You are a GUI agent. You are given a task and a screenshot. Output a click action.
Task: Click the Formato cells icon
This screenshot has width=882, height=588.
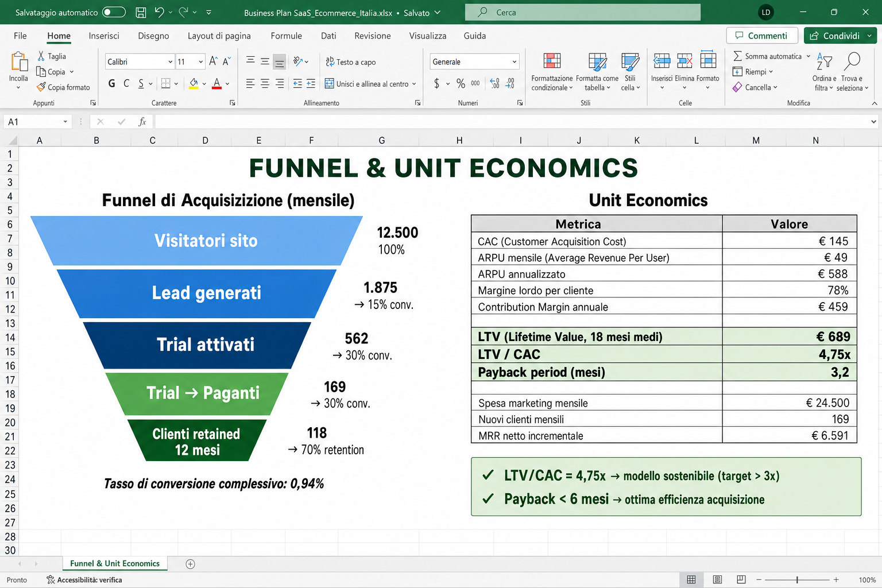click(708, 60)
